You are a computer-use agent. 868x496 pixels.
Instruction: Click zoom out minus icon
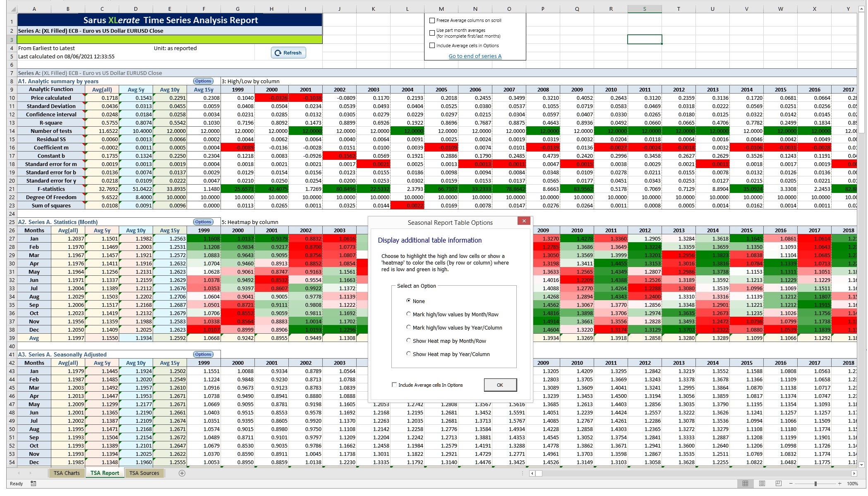(x=791, y=484)
